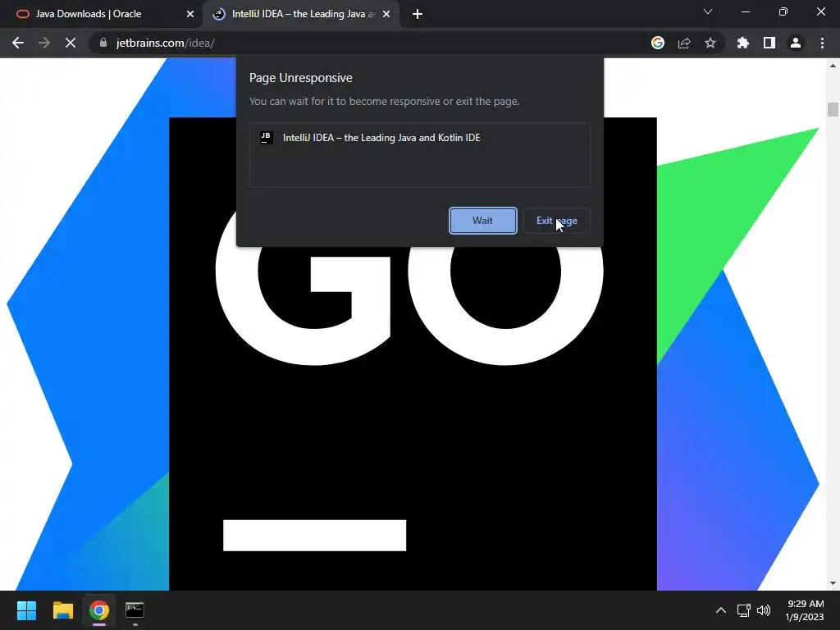This screenshot has width=840, height=630.
Task: Click the IntelliJ tab loading favicon
Action: coord(218,14)
